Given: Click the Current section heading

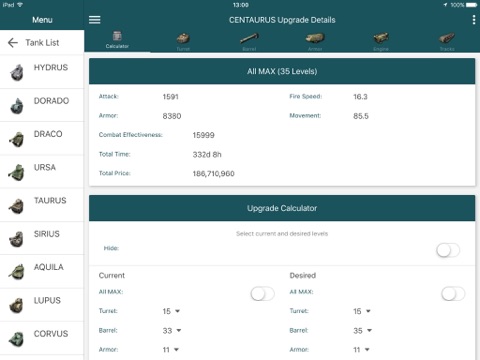Looking at the screenshot, I should (112, 275).
